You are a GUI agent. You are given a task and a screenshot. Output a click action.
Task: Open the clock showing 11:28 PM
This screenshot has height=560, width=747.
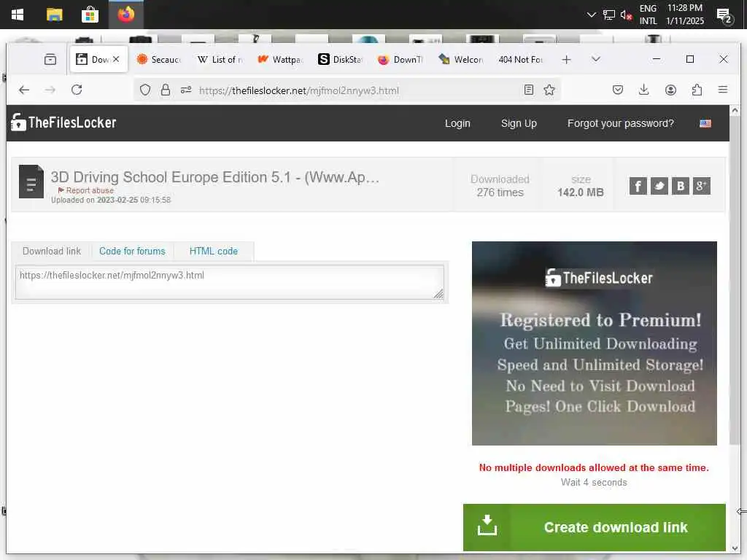click(684, 15)
